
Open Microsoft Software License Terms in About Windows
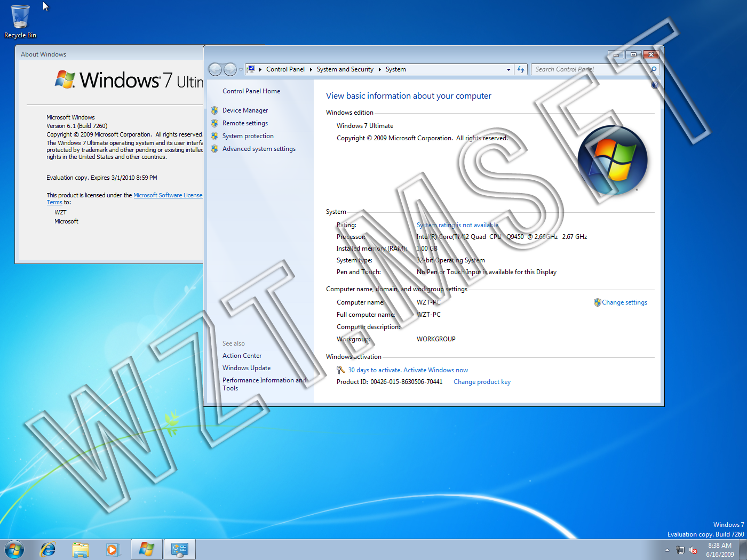pyautogui.click(x=168, y=195)
